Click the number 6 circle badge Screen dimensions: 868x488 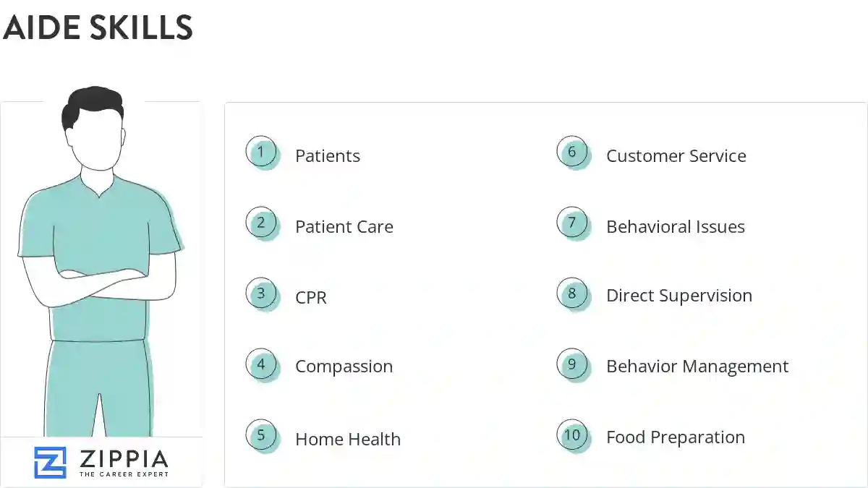pyautogui.click(x=572, y=152)
